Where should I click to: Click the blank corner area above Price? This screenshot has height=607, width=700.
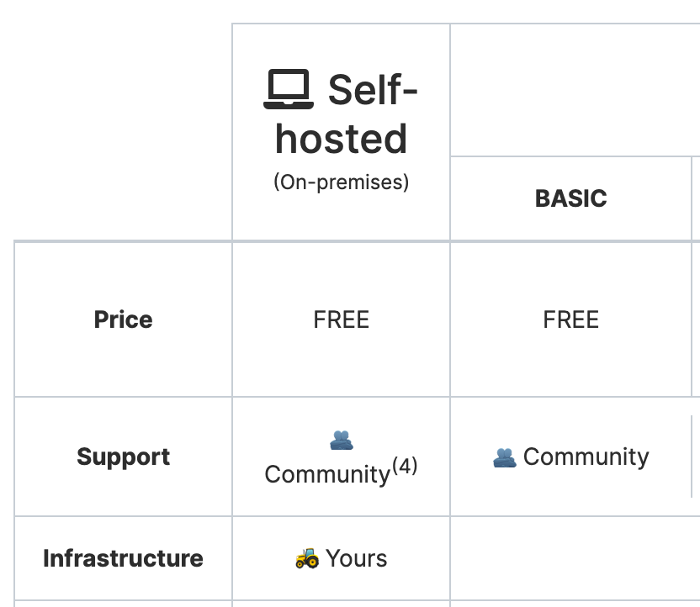[123, 132]
